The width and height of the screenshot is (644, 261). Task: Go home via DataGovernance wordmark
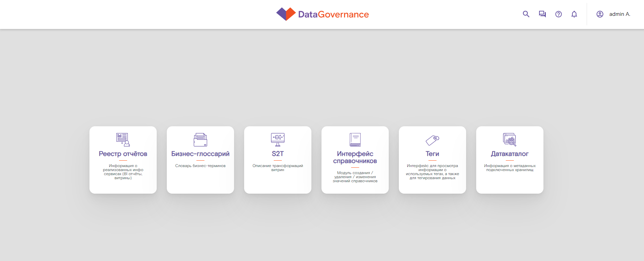click(x=333, y=14)
